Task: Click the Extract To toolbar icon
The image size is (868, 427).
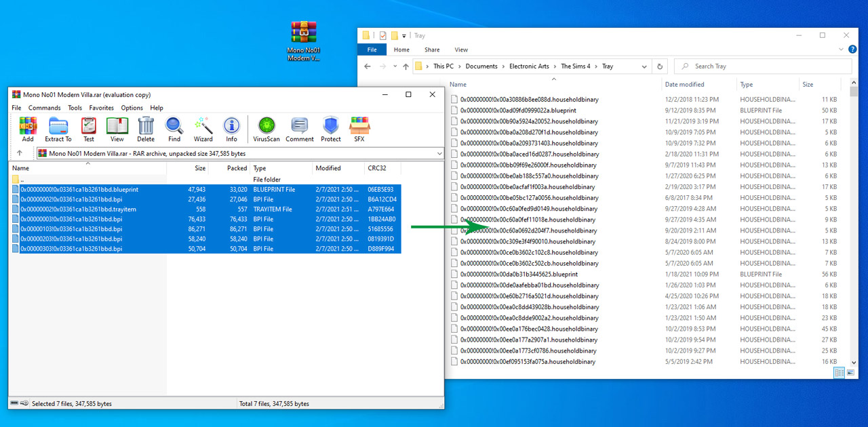Action: [58, 129]
